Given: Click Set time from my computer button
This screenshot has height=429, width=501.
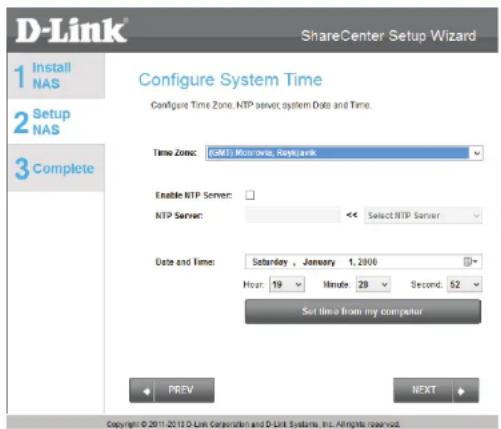Looking at the screenshot, I should 363,311.
